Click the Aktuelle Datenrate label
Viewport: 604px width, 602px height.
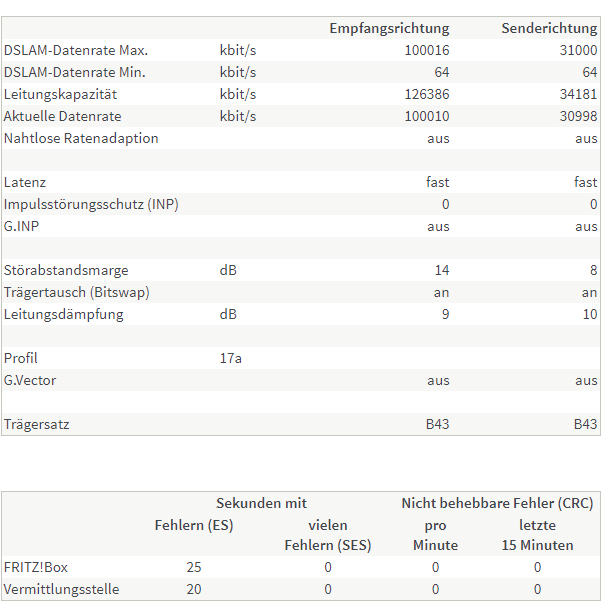click(62, 116)
